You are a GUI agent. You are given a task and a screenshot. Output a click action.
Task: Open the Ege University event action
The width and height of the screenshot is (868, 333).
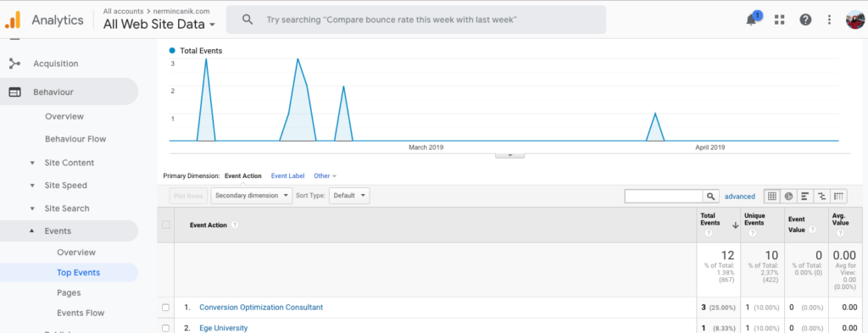[223, 328]
